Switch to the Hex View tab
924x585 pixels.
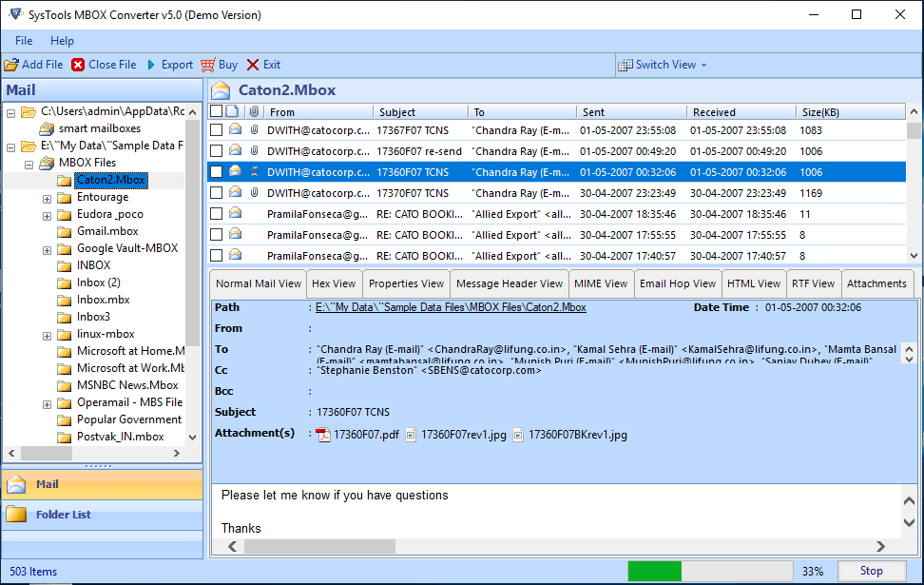point(333,283)
